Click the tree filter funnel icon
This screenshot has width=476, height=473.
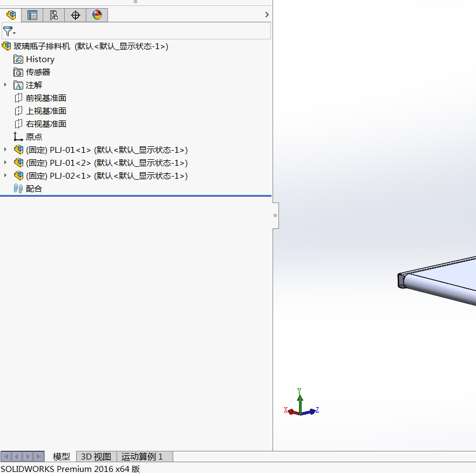click(8, 31)
